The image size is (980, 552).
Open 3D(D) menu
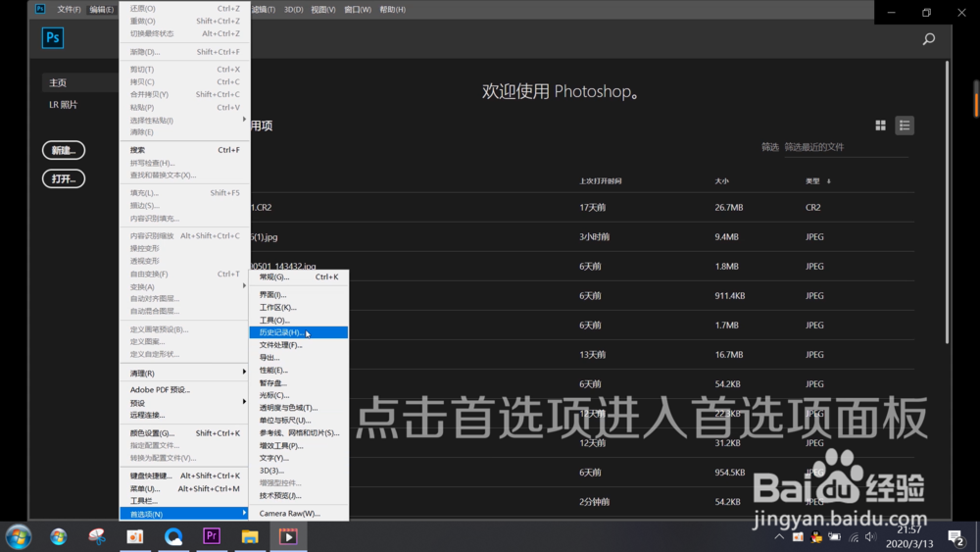293,10
